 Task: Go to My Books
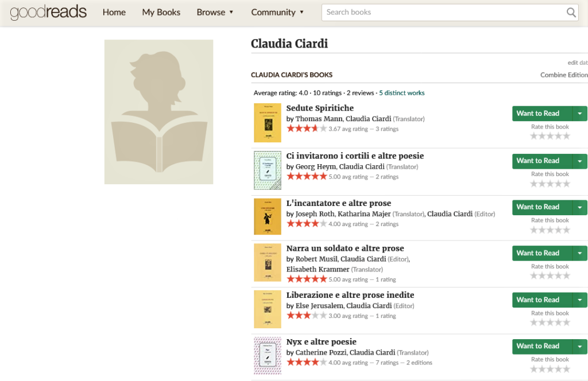coord(161,13)
